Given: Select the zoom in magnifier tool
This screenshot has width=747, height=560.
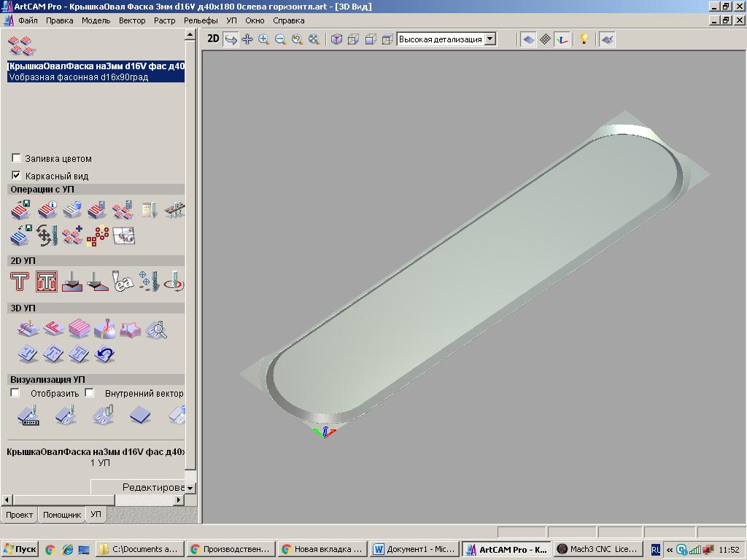Looking at the screenshot, I should pyautogui.click(x=264, y=39).
